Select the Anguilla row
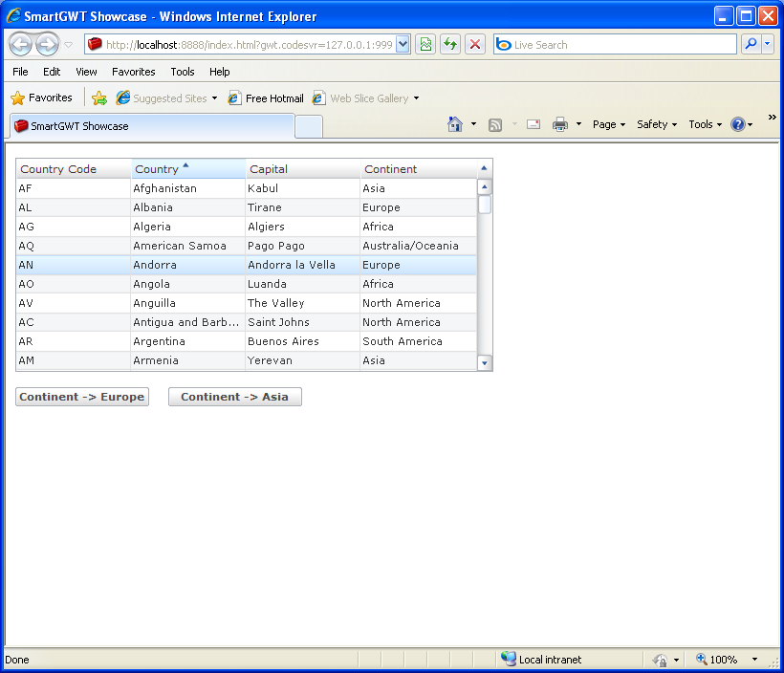The width and height of the screenshot is (784, 673). click(247, 303)
